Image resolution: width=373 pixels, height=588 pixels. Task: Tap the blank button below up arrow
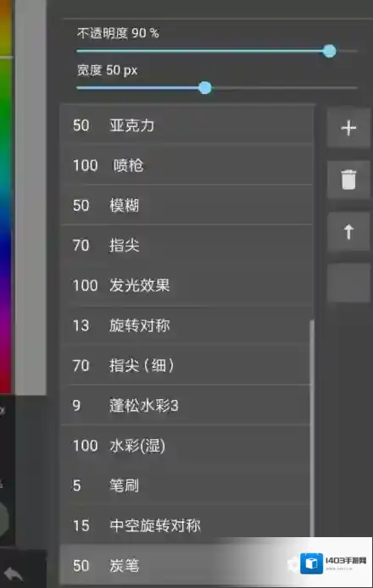tap(348, 282)
